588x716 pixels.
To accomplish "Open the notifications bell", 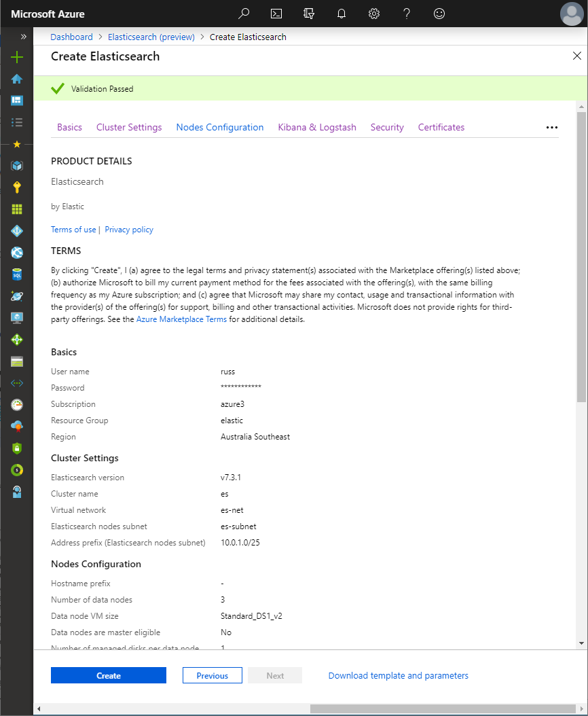I will point(342,14).
